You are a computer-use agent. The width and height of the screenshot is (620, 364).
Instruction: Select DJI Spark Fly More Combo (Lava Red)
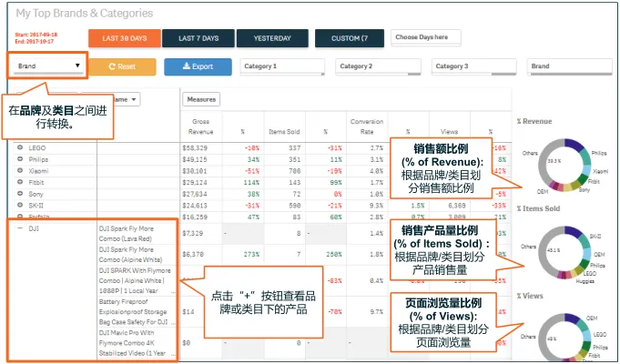pos(127,234)
